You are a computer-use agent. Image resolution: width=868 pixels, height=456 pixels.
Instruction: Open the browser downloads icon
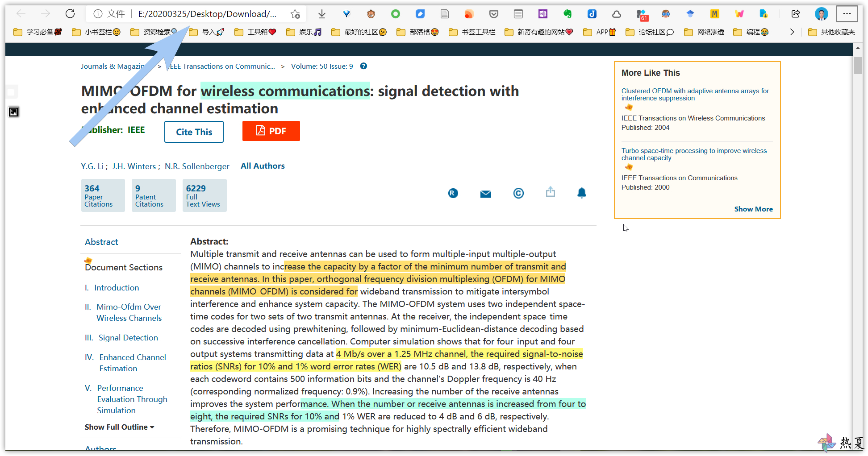tap(322, 14)
